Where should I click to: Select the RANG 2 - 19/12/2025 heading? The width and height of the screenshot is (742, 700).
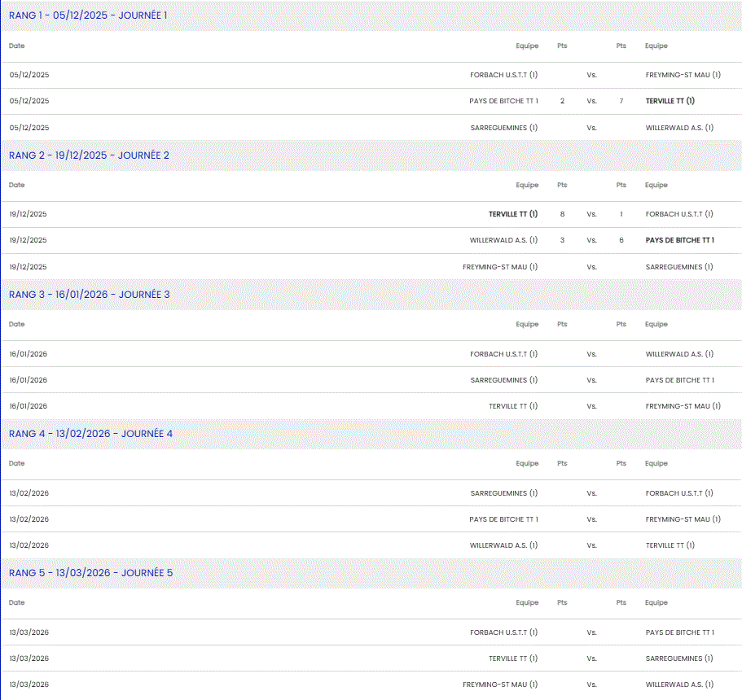click(x=89, y=155)
